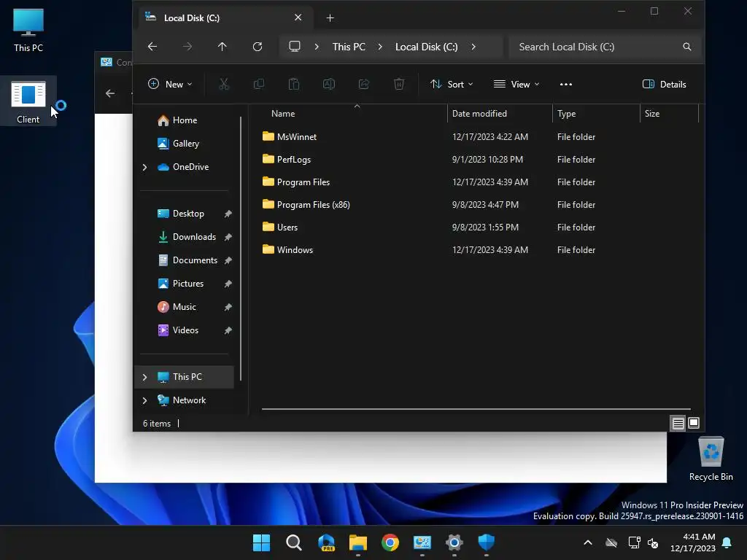Launch Google Chrome from taskbar
Screen dimensions: 747x560
(x=390, y=542)
